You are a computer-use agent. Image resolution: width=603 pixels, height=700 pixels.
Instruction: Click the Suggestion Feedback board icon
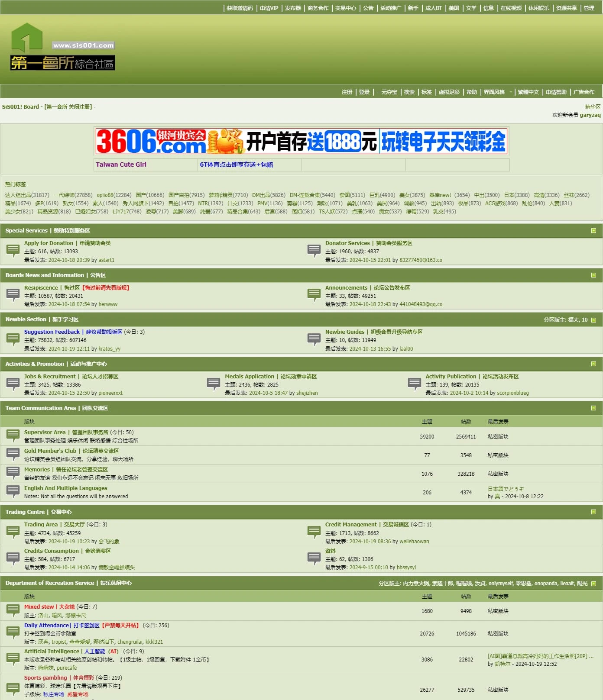[x=13, y=339]
